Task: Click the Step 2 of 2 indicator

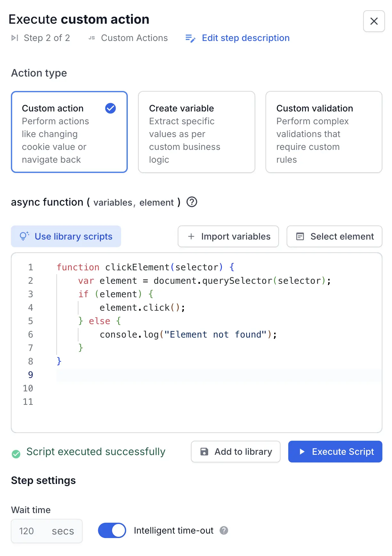Action: tap(47, 38)
